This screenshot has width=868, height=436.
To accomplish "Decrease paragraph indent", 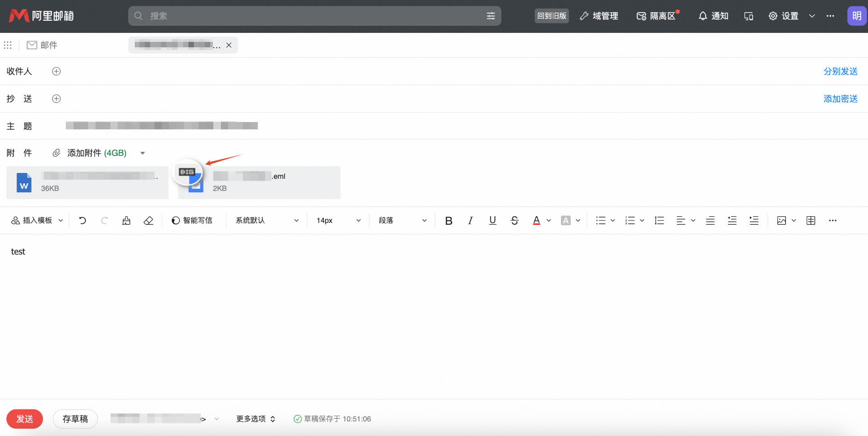I will (x=732, y=220).
